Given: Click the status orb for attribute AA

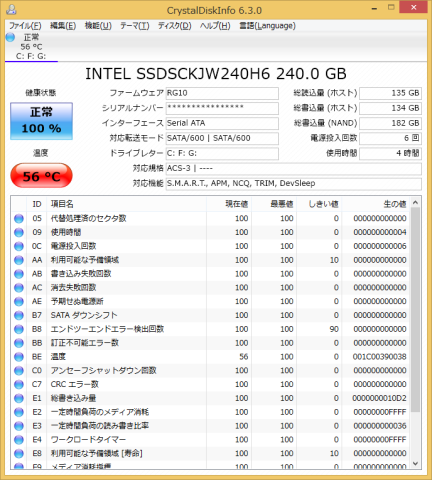Looking at the screenshot, I should point(19,260).
